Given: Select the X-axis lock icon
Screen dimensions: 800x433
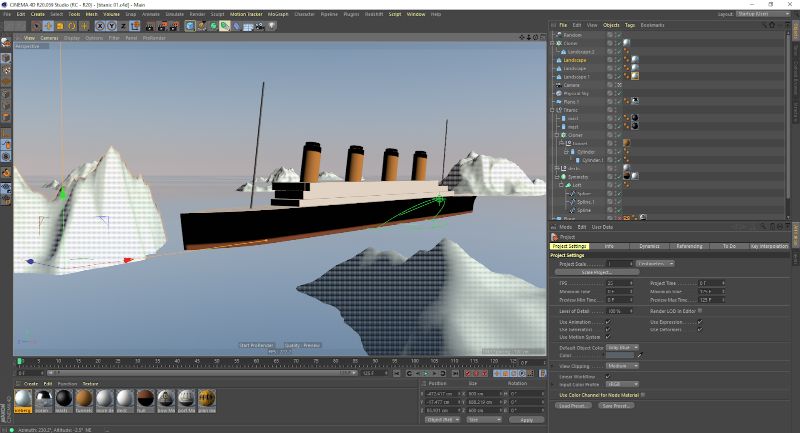Looking at the screenshot, I should coord(99,26).
